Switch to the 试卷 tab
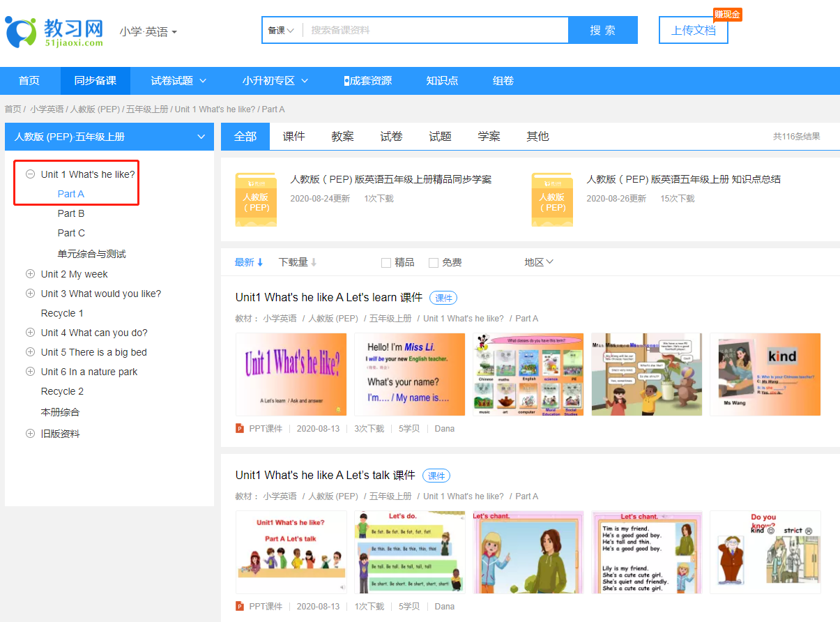This screenshot has width=840, height=622. click(392, 137)
